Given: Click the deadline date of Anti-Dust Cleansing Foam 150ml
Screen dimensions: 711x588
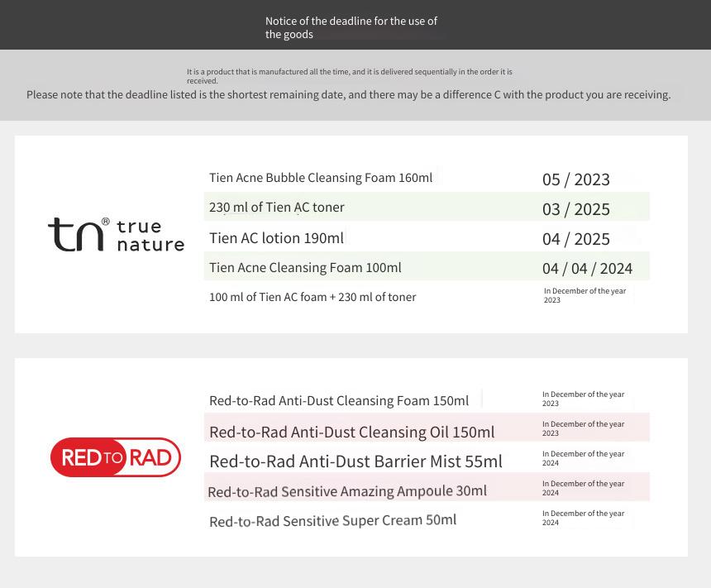Looking at the screenshot, I should [583, 399].
